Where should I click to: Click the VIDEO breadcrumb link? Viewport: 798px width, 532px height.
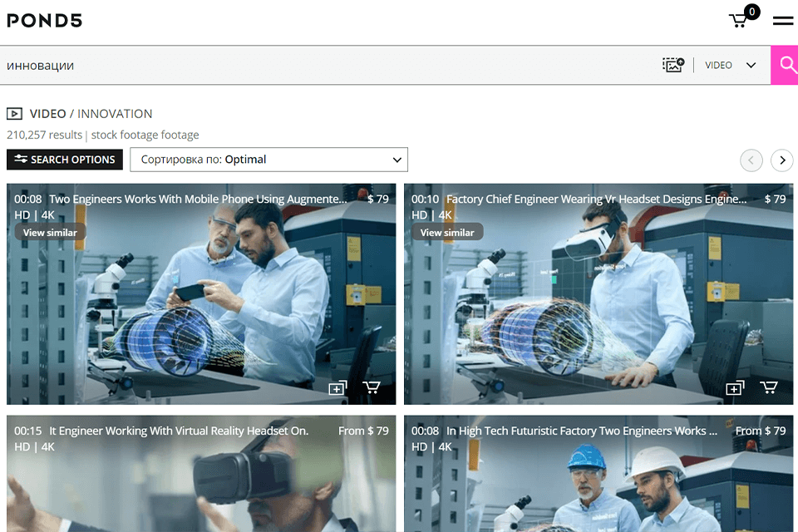pos(47,114)
